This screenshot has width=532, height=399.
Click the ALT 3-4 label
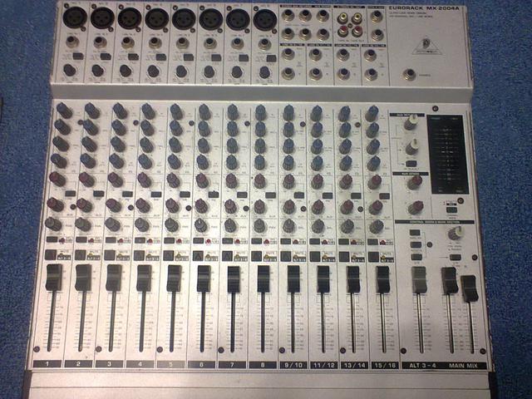[x=421, y=365]
